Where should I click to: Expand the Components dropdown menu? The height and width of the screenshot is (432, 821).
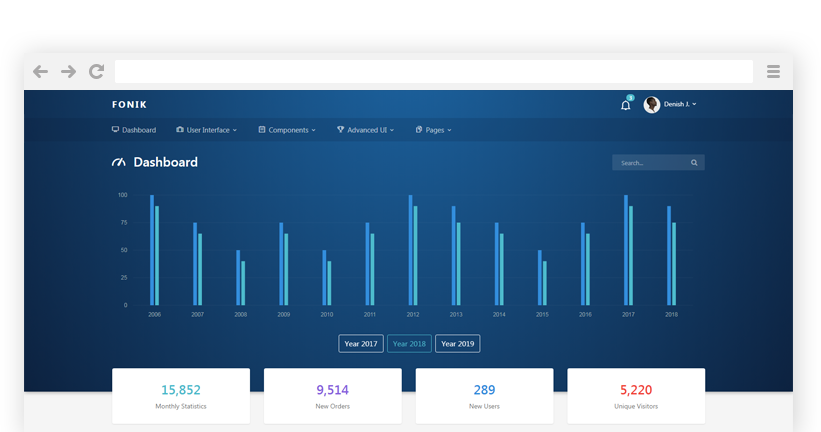point(287,130)
